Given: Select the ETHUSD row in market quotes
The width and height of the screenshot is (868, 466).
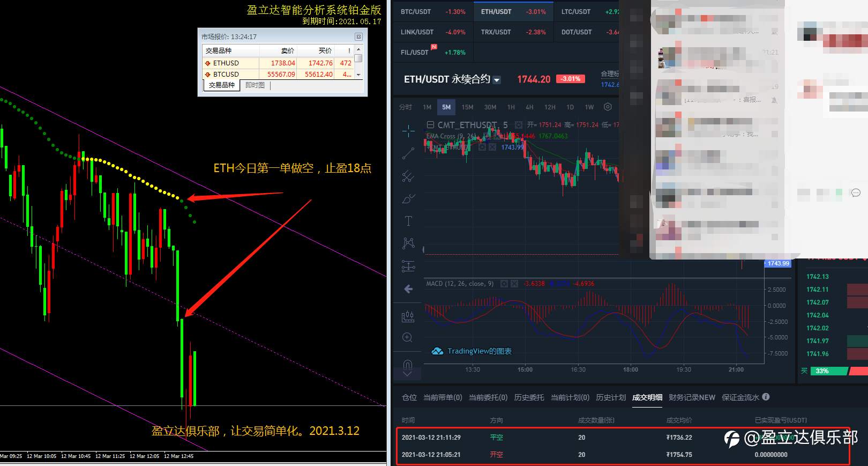Looking at the screenshot, I should point(278,63).
